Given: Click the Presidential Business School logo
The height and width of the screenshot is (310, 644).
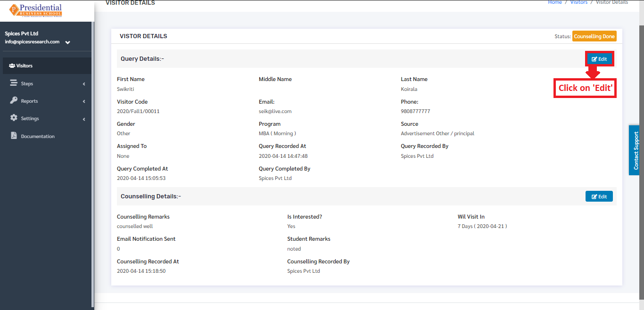Looking at the screenshot, I should tap(35, 10).
